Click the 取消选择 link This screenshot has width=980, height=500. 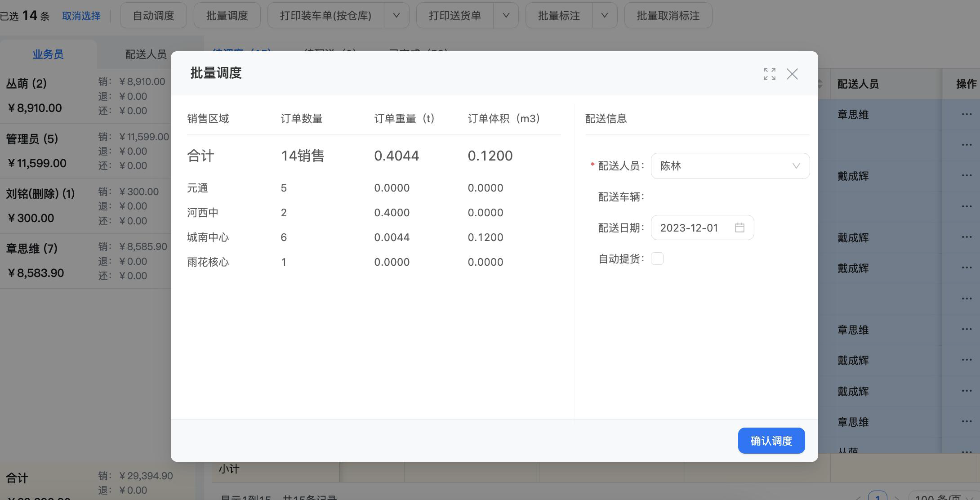pos(81,15)
